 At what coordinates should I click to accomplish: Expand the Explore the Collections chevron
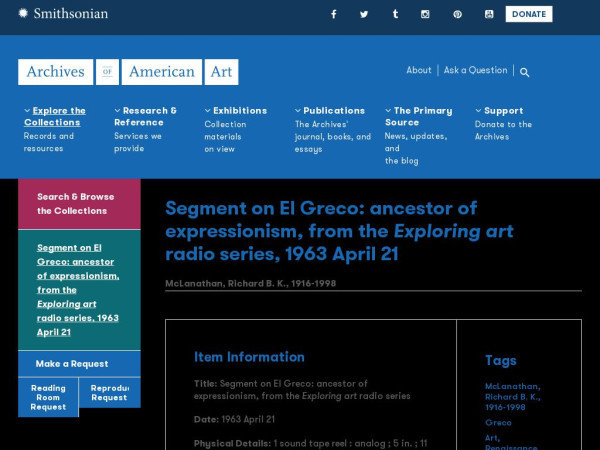[27, 111]
